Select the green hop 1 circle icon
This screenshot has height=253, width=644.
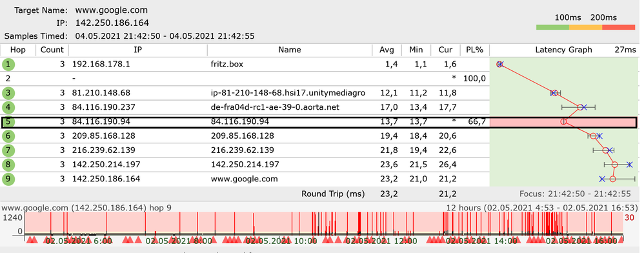(x=8, y=64)
